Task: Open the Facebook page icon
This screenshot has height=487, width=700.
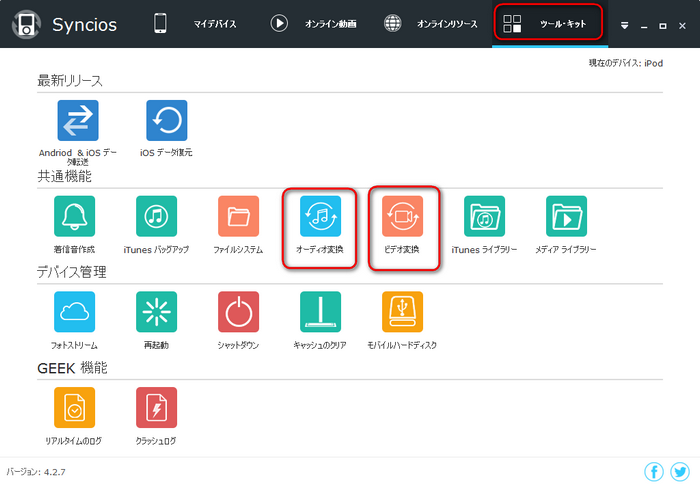Action: 654,471
